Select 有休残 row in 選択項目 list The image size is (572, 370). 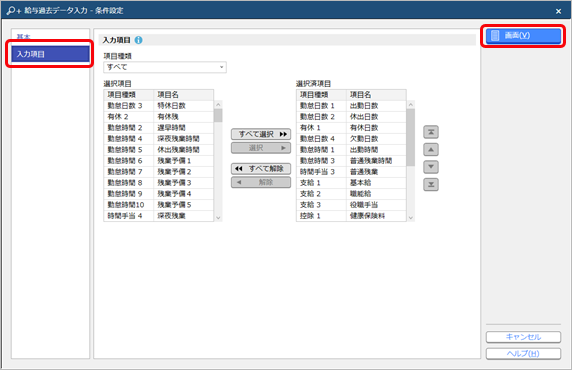159,117
